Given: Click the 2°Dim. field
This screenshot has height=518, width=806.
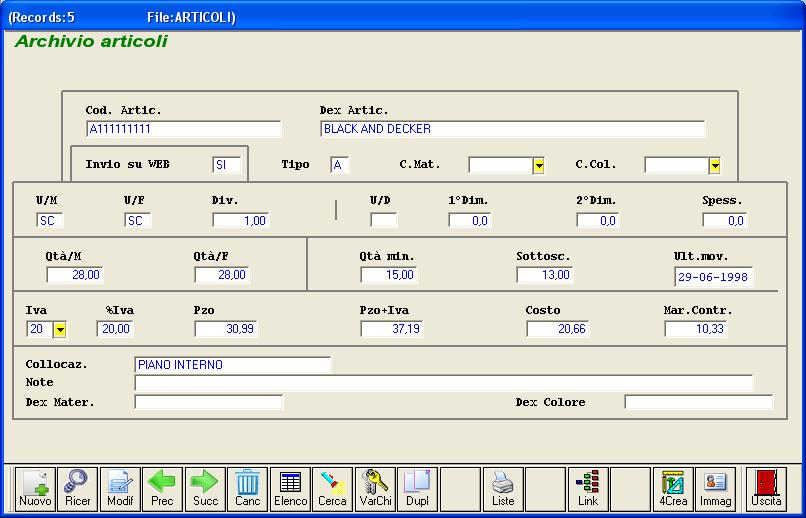Looking at the screenshot, I should pos(598,220).
